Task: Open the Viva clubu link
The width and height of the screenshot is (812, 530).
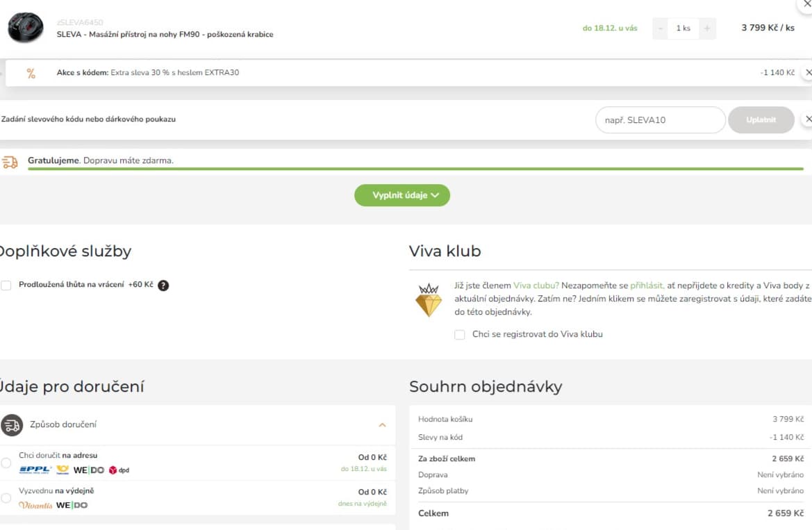Action: tap(536, 285)
